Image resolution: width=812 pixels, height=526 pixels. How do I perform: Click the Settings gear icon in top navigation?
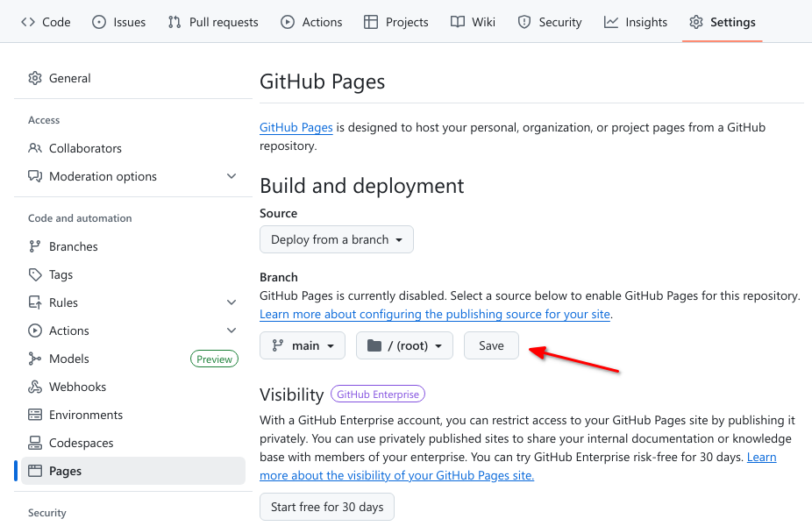[x=696, y=22]
